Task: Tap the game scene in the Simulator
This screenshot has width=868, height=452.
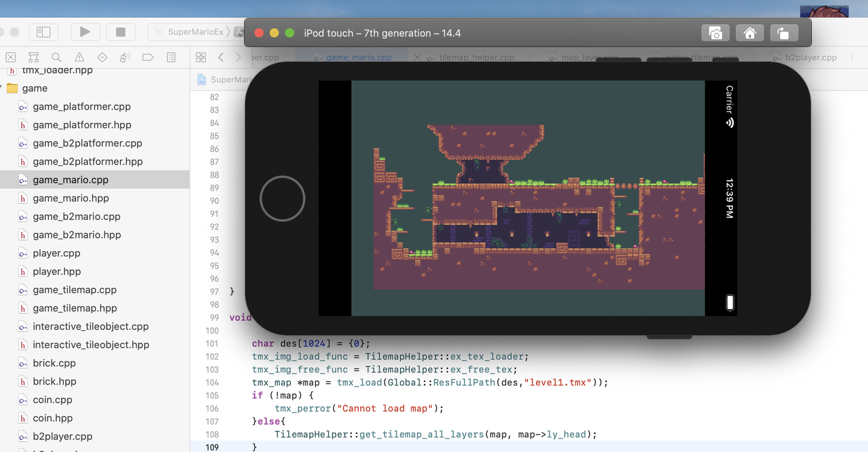Action: pyautogui.click(x=527, y=198)
